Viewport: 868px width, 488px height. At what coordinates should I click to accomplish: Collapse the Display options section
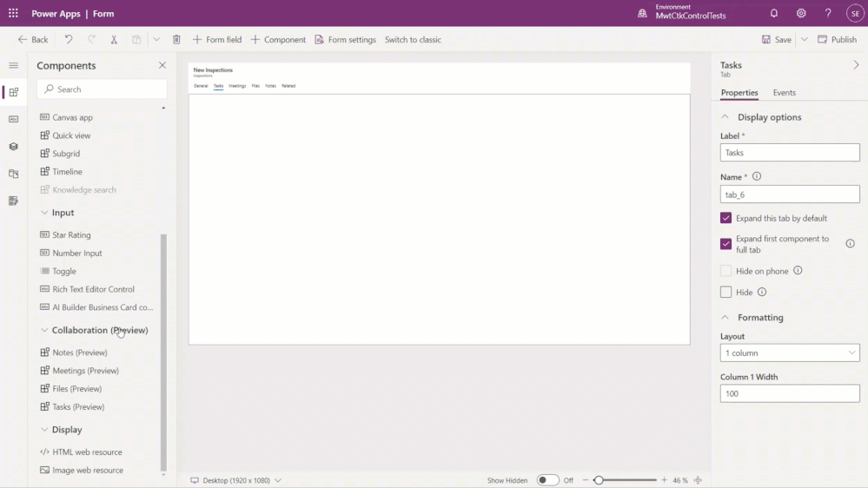(725, 117)
